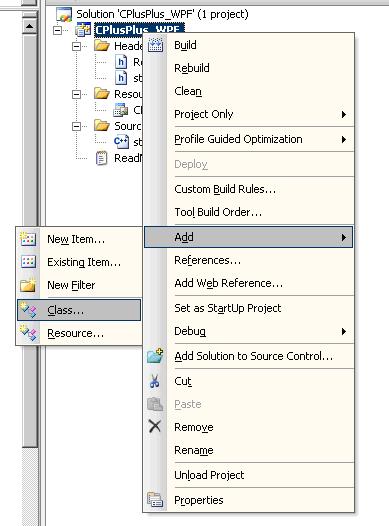Click the Existing Item icon in the submenu

(28, 262)
